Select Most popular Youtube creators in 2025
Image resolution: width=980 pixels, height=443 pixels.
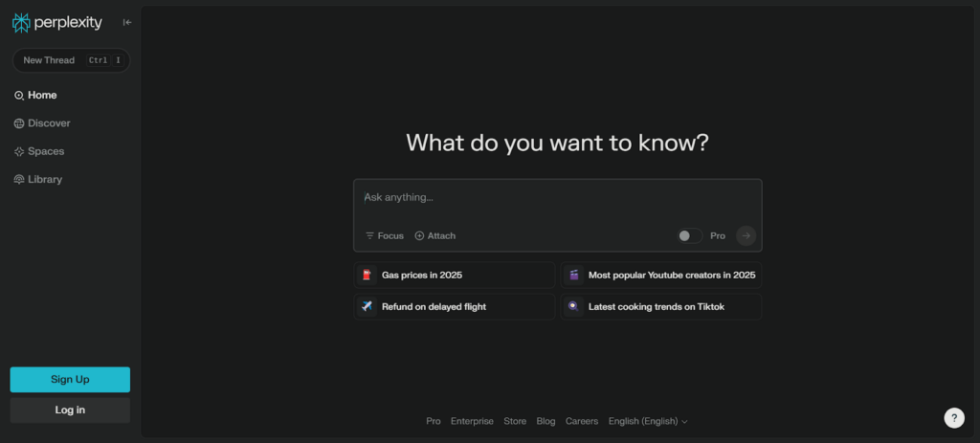pos(661,275)
